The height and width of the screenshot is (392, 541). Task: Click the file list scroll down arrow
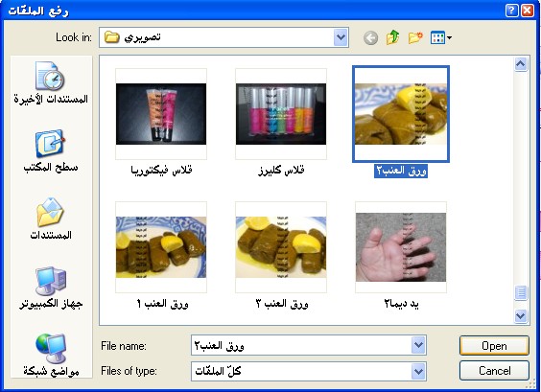click(x=521, y=315)
